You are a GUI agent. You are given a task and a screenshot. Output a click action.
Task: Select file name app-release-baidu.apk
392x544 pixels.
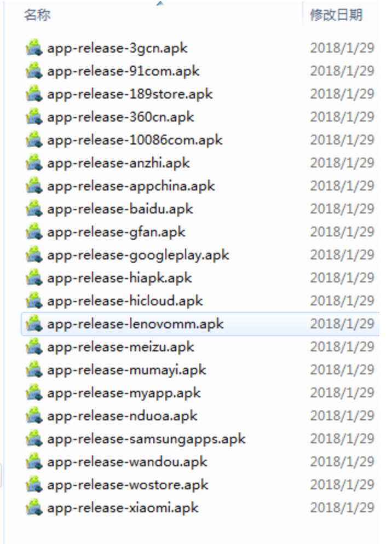(120, 210)
